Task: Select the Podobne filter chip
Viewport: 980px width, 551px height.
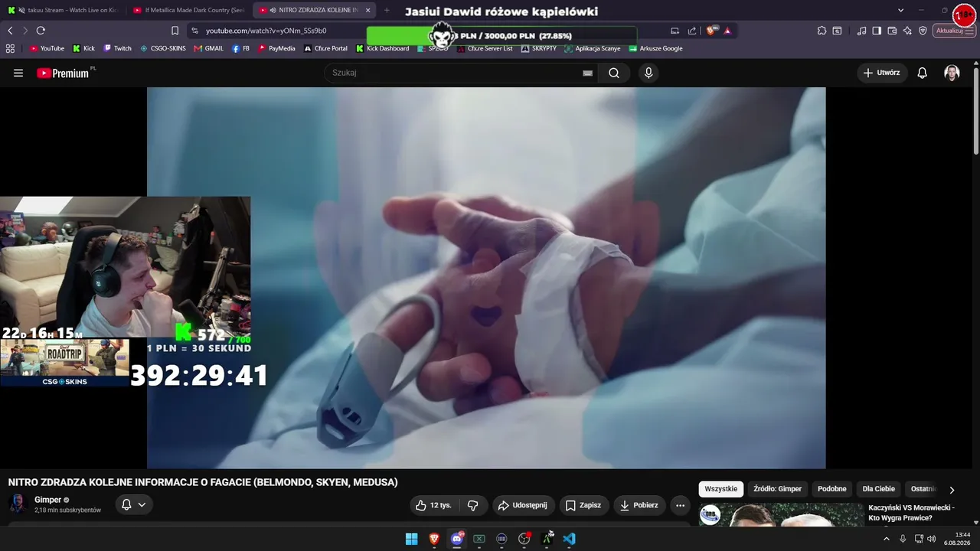Action: (x=832, y=489)
